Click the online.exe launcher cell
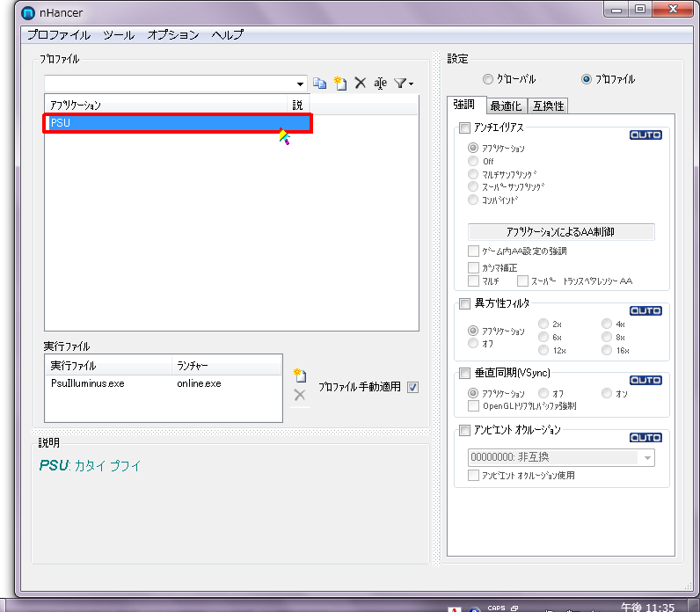Screen dimensions: 700x612 pyautogui.click(x=199, y=383)
